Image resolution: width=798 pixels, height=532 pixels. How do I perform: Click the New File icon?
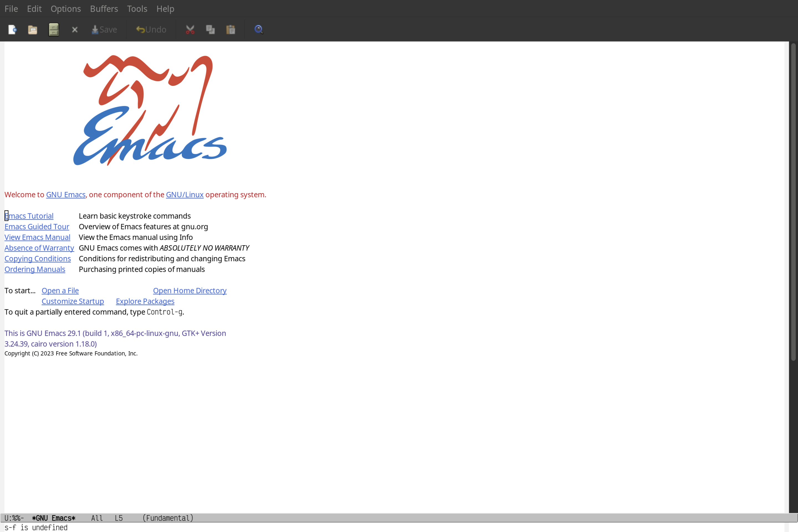coord(12,29)
